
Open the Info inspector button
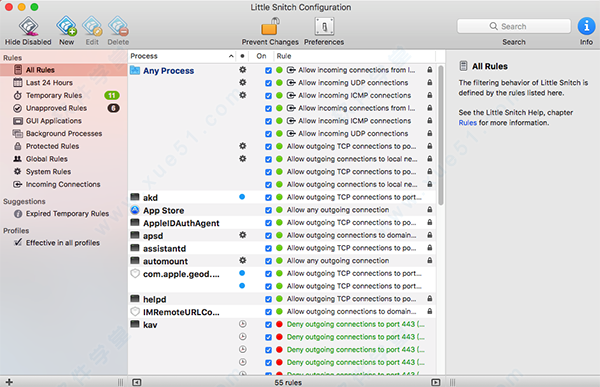coord(586,26)
